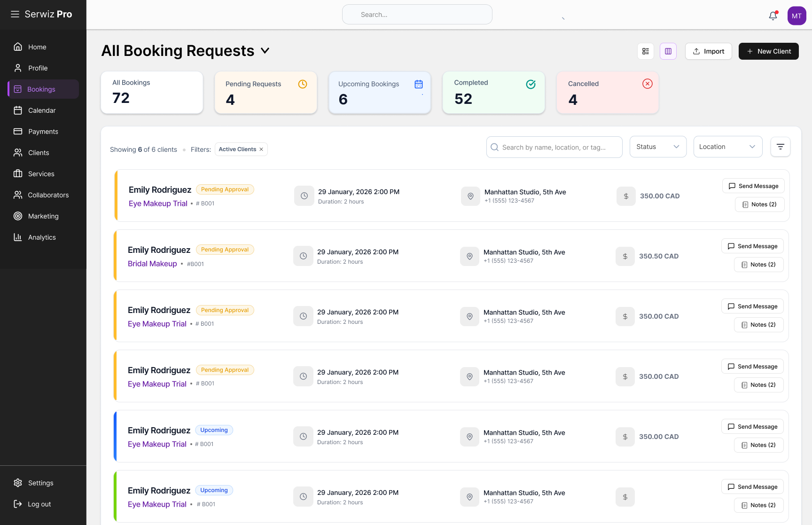Click the location pin in the Bridal Makeup row
Screen dimensions: 812x525
point(469,256)
